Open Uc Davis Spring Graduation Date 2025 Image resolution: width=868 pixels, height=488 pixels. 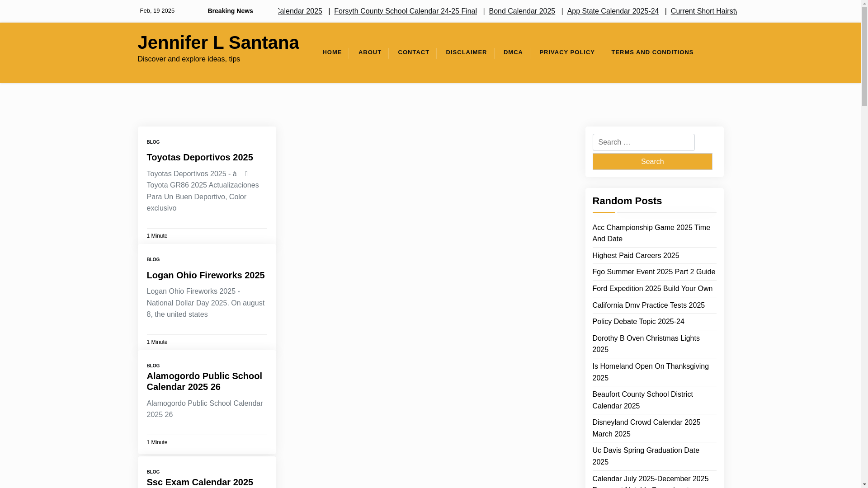[x=646, y=456]
